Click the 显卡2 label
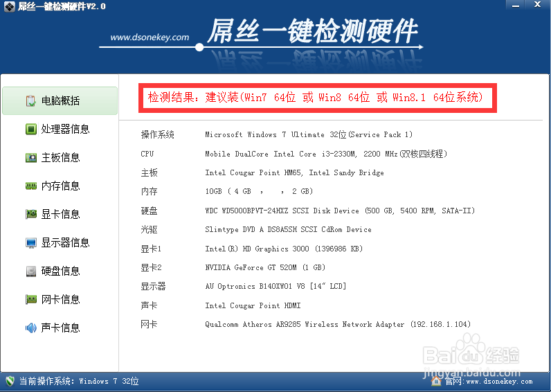Screen dimensions: 551x392 tap(151, 267)
